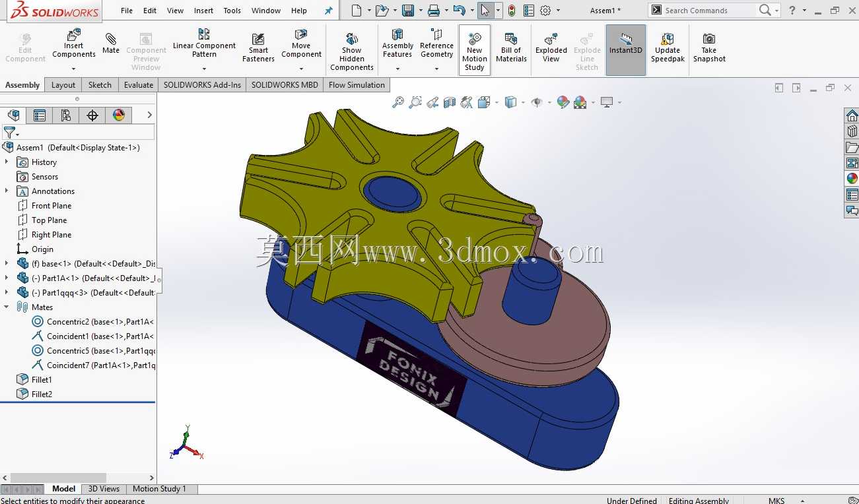This screenshot has height=504, width=859.
Task: Select Concentric2 mate
Action: click(92, 321)
